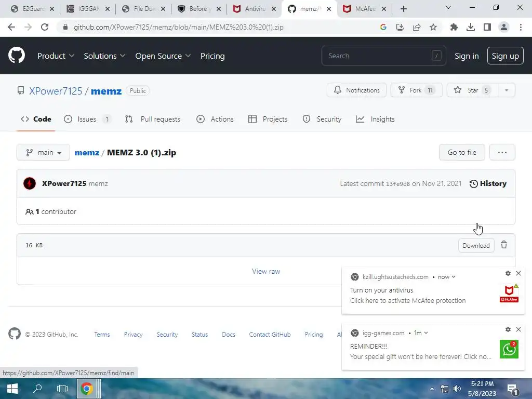The width and height of the screenshot is (532, 399).
Task: Open the main branch selector
Action: 43,152
